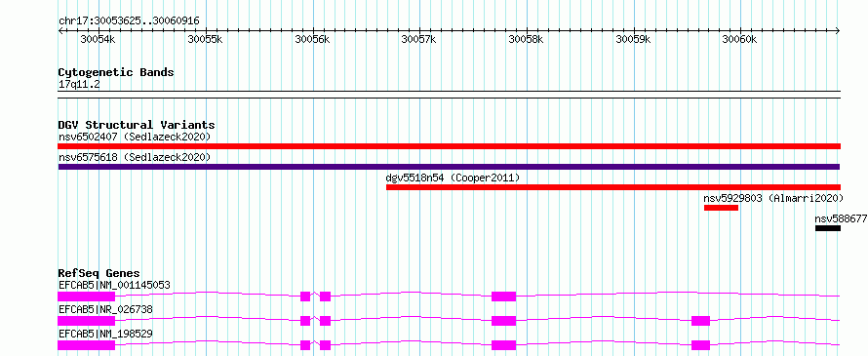This screenshot has width=868, height=356.
Task: Click the NM_198529 exon near 30059.6k
Action: (701, 345)
